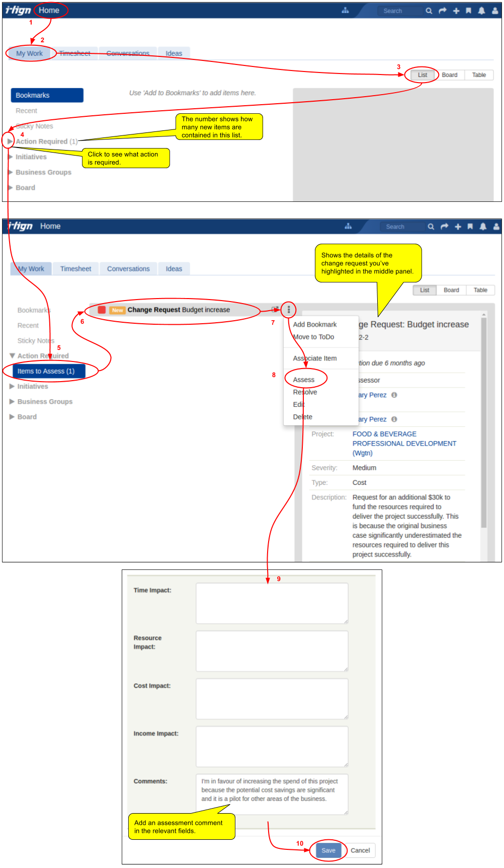Screen dimensions: 504x868
Task: Open user profile icon in second screenshot header
Action: (x=496, y=227)
